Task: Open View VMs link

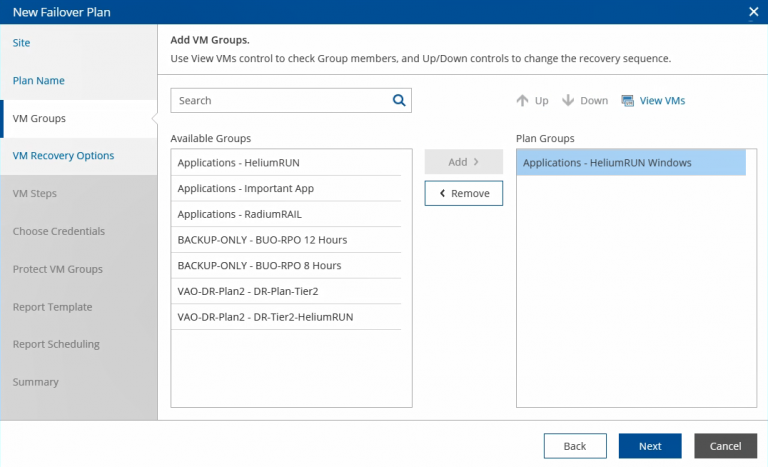Action: (x=662, y=100)
